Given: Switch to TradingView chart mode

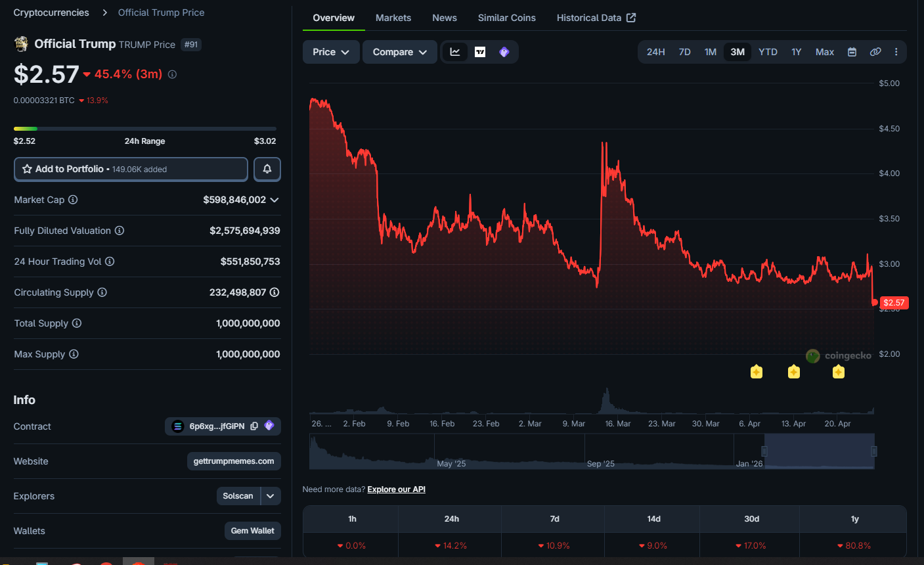Looking at the screenshot, I should (x=480, y=52).
